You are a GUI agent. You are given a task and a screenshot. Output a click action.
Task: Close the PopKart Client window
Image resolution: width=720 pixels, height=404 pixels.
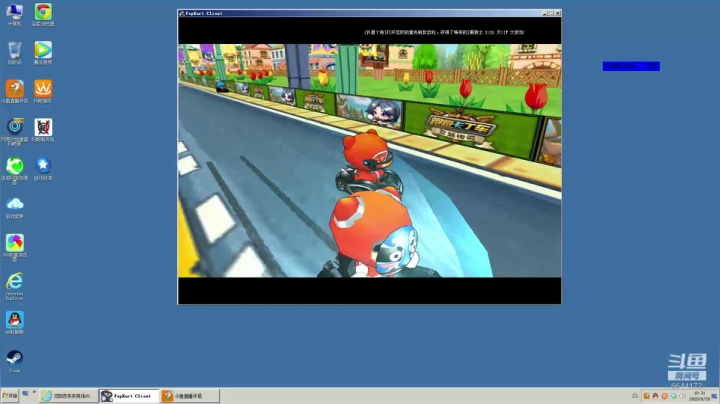(x=557, y=14)
